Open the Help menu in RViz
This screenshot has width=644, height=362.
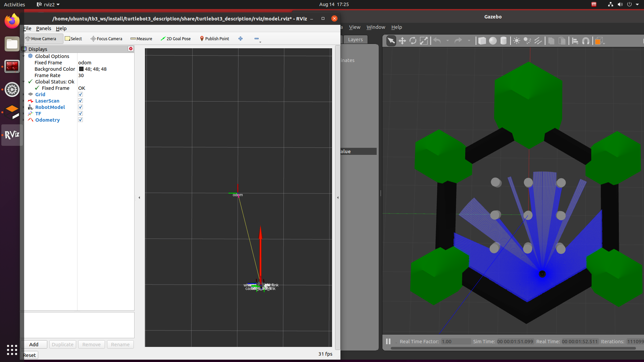point(61,28)
